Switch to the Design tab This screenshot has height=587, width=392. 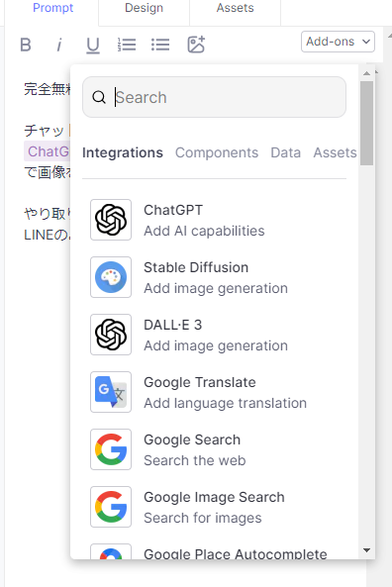coord(144,8)
